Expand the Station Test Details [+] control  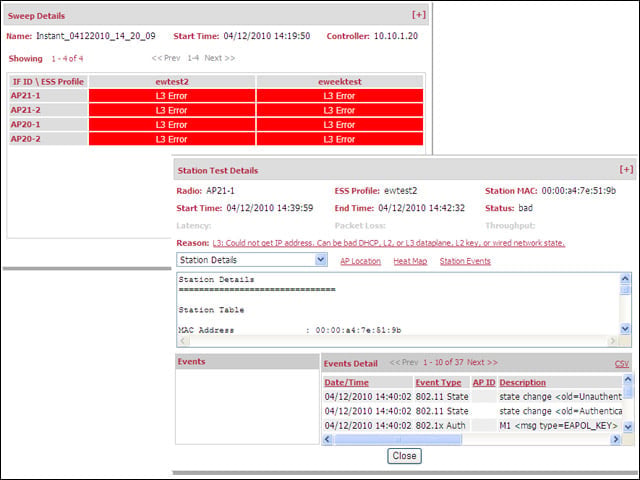[626, 169]
